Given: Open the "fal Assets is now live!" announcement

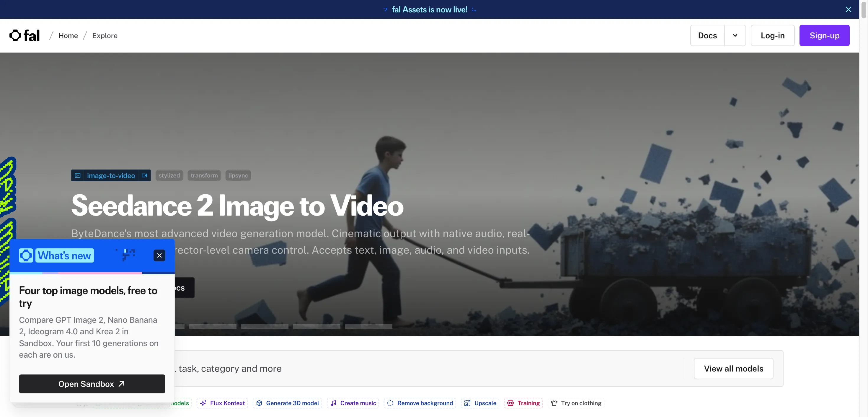Looking at the screenshot, I should (x=429, y=9).
